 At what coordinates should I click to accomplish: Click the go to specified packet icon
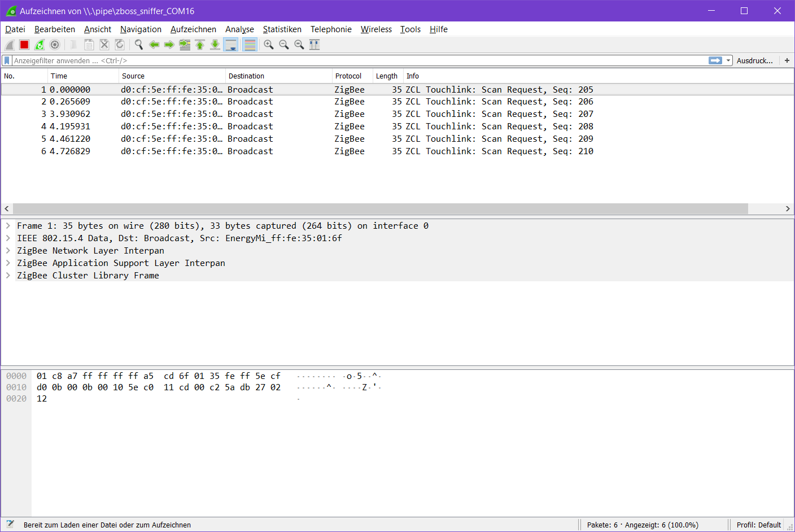point(185,45)
